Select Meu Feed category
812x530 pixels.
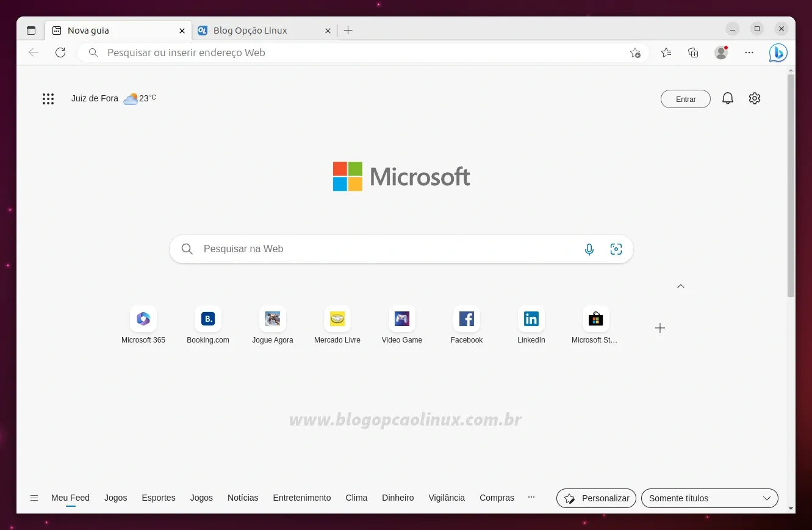pos(71,498)
